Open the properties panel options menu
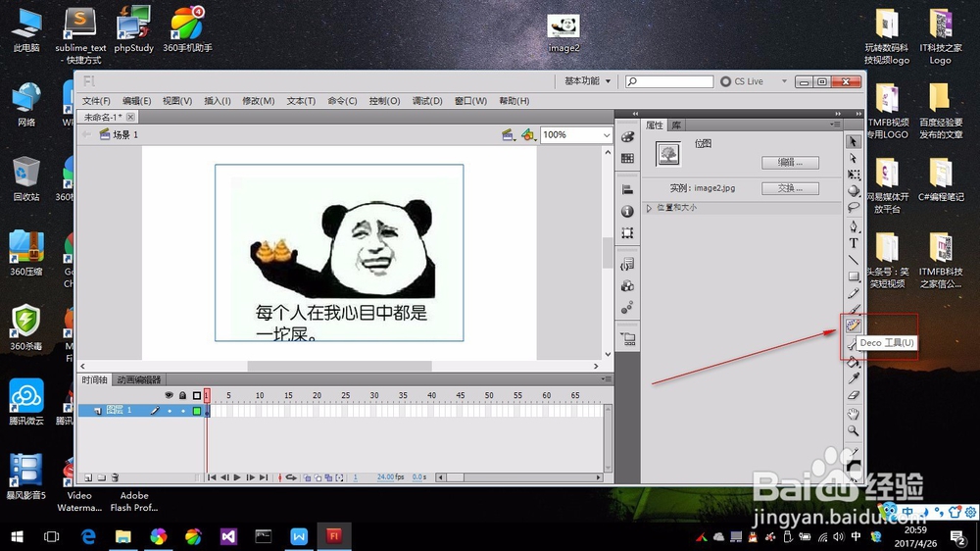Viewport: 980px width, 551px height. (835, 125)
